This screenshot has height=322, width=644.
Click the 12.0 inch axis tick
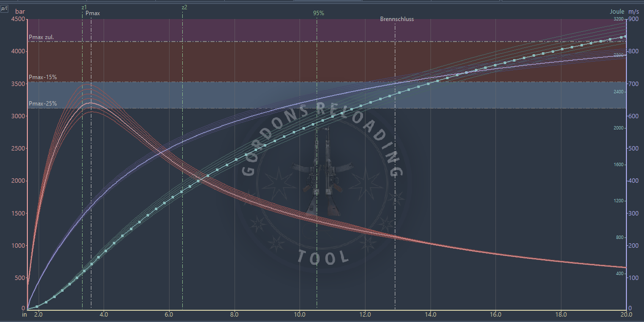click(x=365, y=315)
